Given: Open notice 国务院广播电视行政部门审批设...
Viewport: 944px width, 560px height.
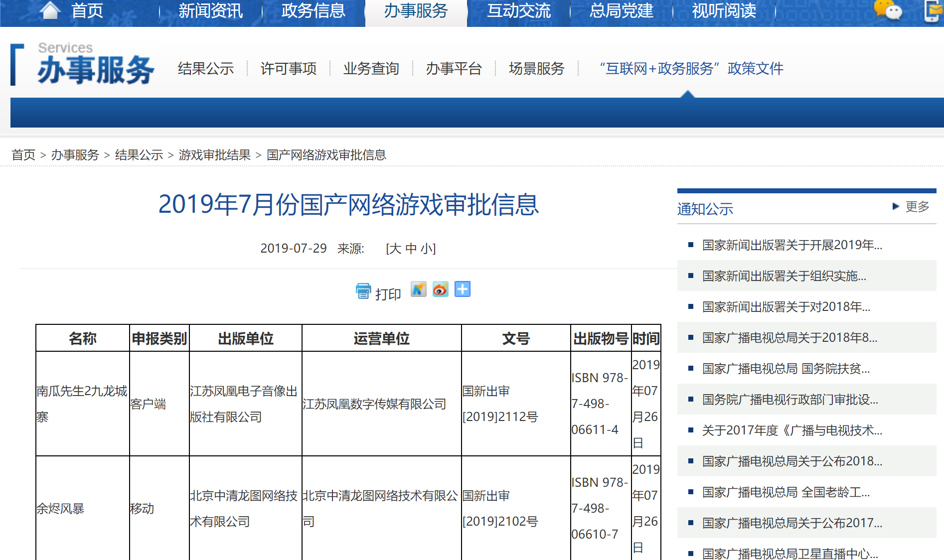Looking at the screenshot, I should point(790,399).
